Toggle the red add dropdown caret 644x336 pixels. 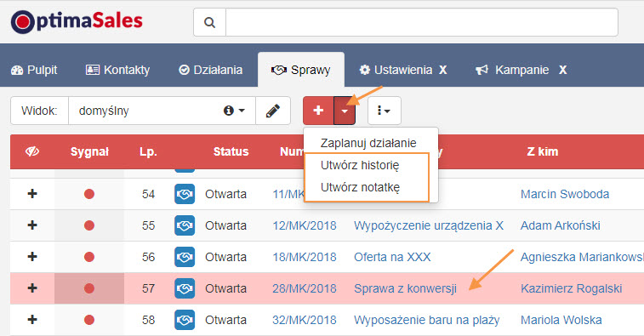(x=345, y=111)
